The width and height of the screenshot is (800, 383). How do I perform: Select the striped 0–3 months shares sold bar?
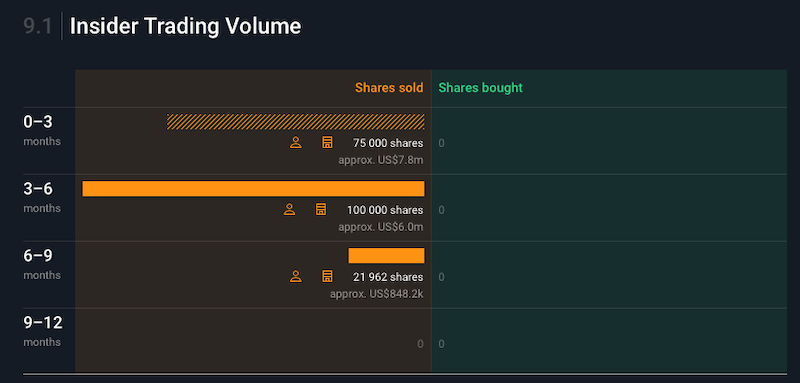295,122
